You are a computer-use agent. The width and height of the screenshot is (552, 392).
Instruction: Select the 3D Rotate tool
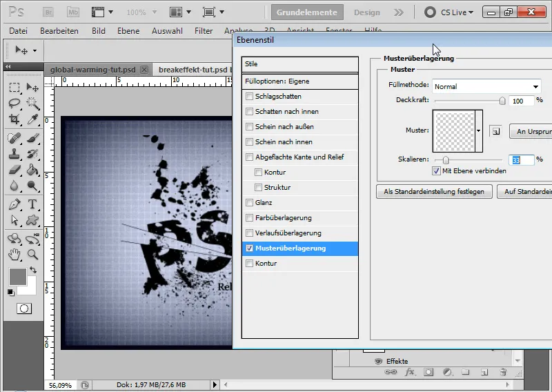[14, 239]
